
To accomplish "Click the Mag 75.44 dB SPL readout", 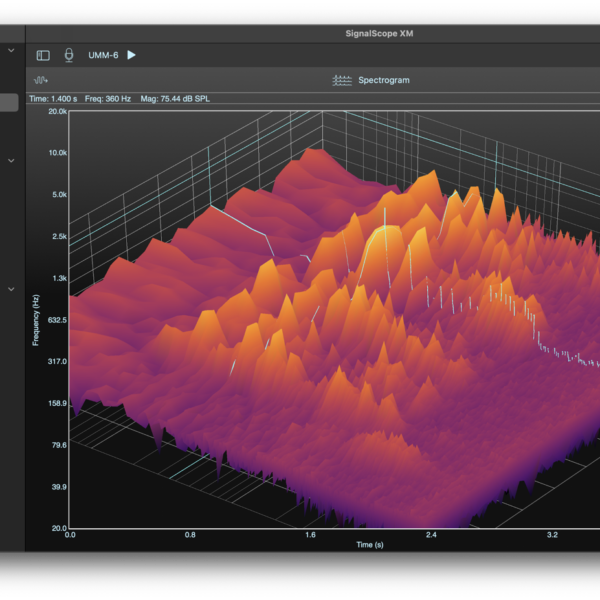I will click(x=177, y=98).
